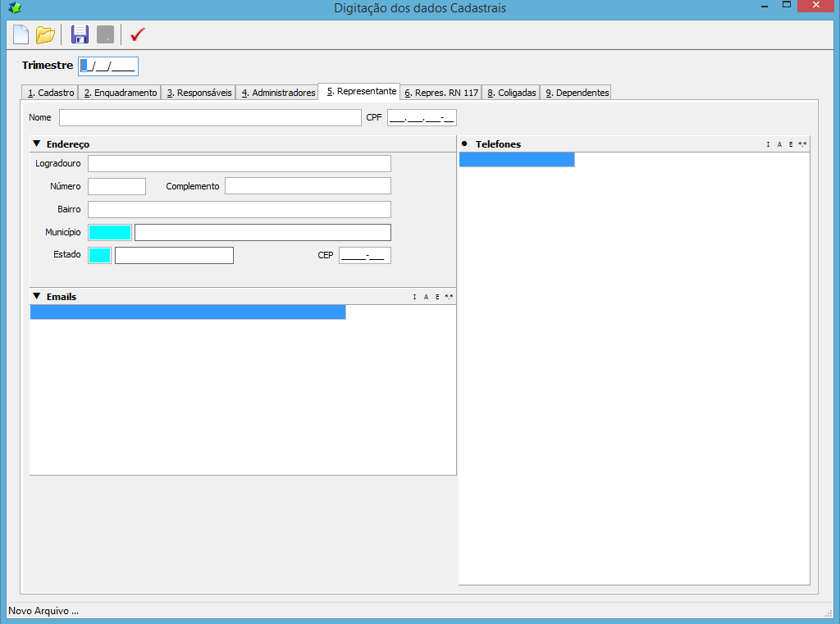Image resolution: width=840 pixels, height=624 pixels.
Task: Click the A button in Telefones header
Action: tap(779, 144)
